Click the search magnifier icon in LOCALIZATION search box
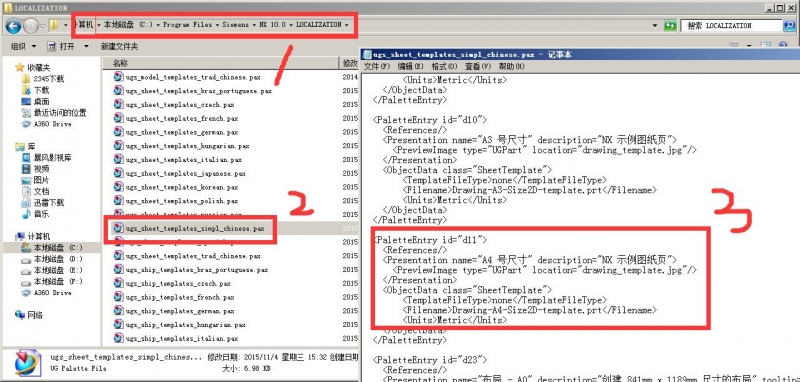 [x=788, y=25]
